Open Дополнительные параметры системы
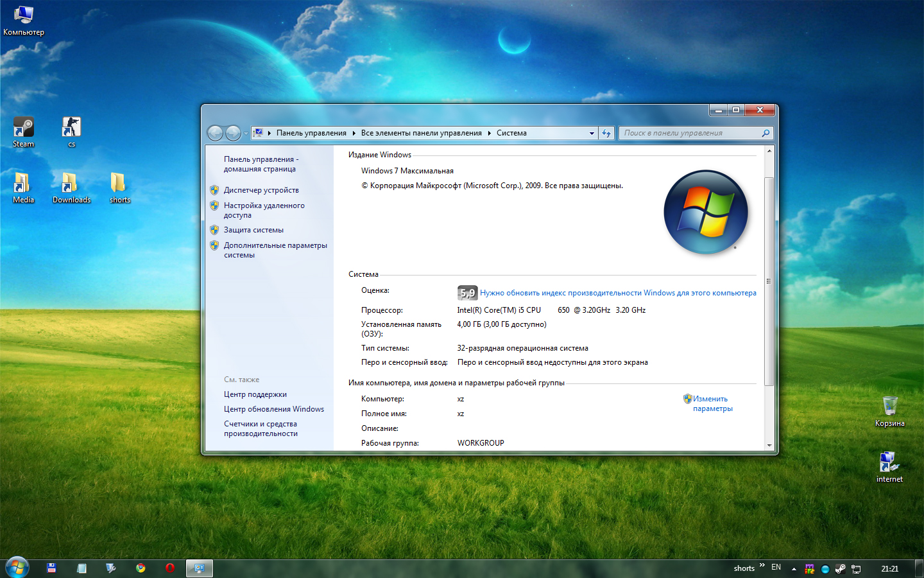924x578 pixels. pyautogui.click(x=275, y=250)
